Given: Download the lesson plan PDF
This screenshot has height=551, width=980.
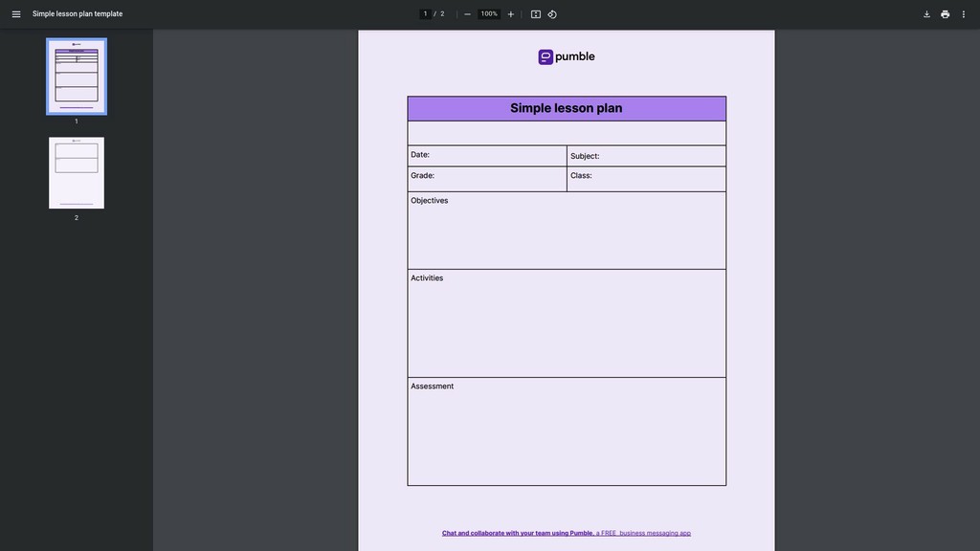Looking at the screenshot, I should pos(924,12).
